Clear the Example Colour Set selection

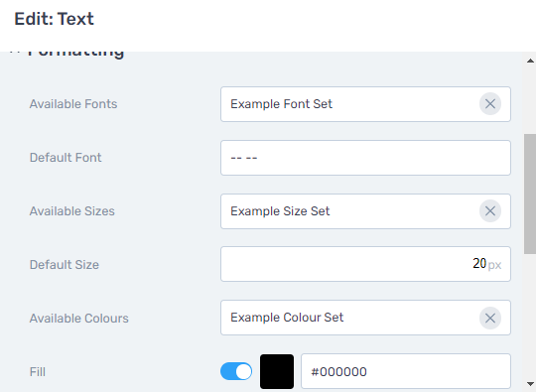point(490,319)
